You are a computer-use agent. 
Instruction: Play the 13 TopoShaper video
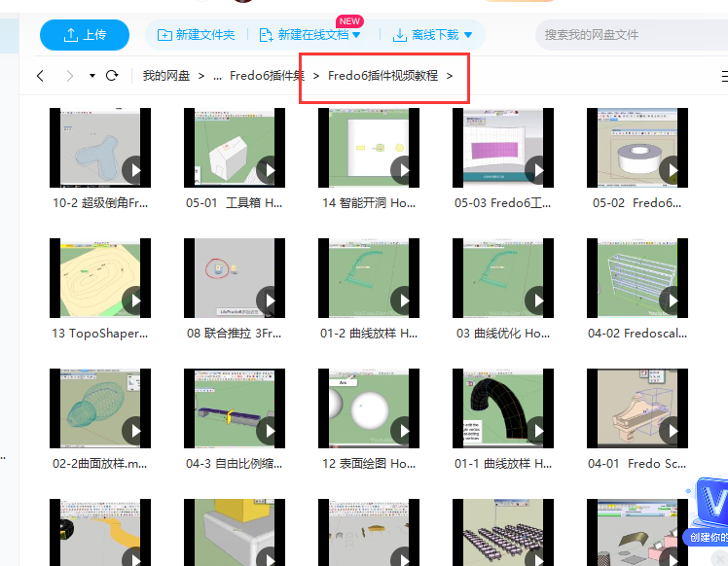tap(135, 301)
